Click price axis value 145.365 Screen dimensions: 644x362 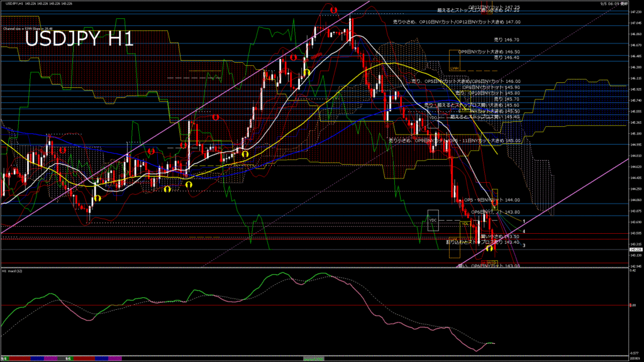[x=636, y=123]
